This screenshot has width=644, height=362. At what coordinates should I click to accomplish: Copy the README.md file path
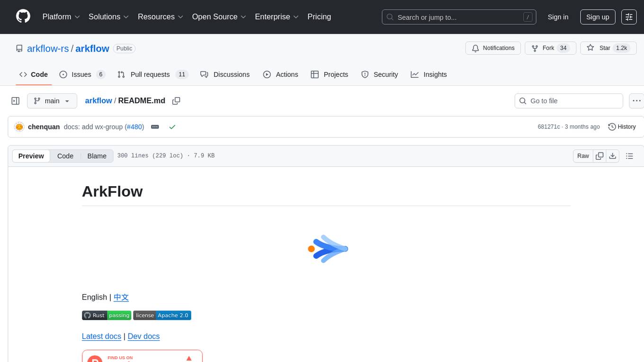point(176,101)
